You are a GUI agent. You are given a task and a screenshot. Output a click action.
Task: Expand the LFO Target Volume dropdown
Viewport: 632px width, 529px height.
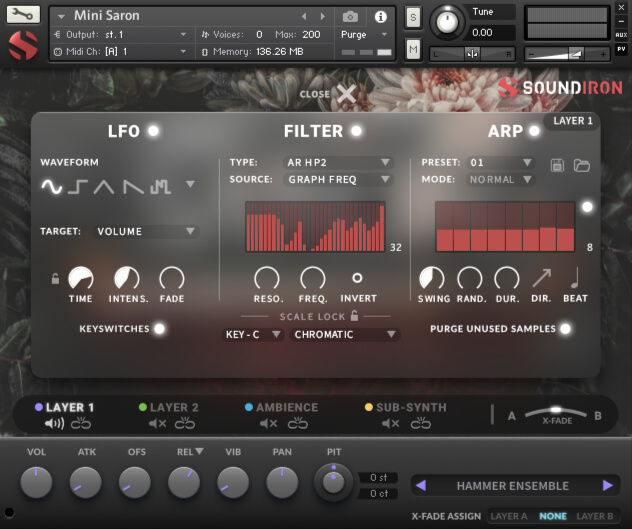tap(146, 231)
